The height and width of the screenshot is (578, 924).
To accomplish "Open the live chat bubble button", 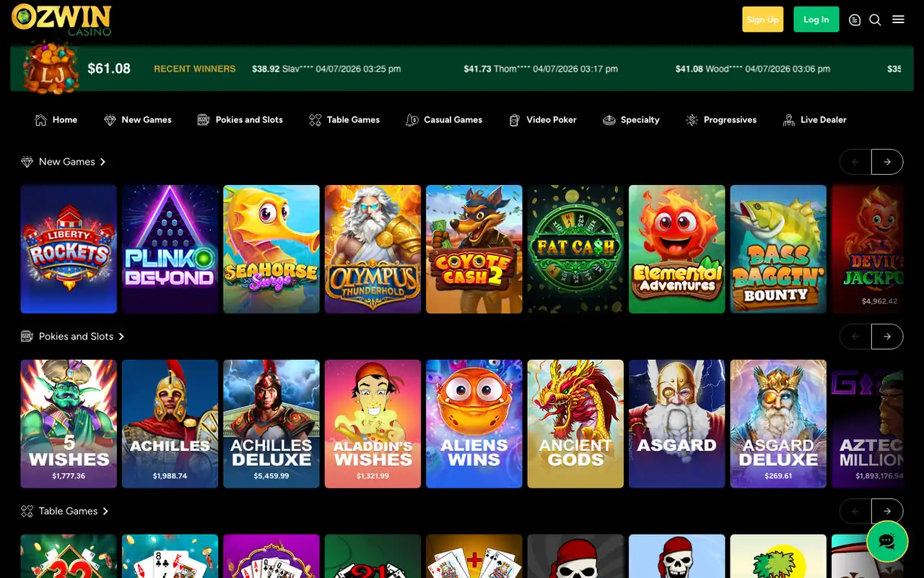I will tap(887, 541).
